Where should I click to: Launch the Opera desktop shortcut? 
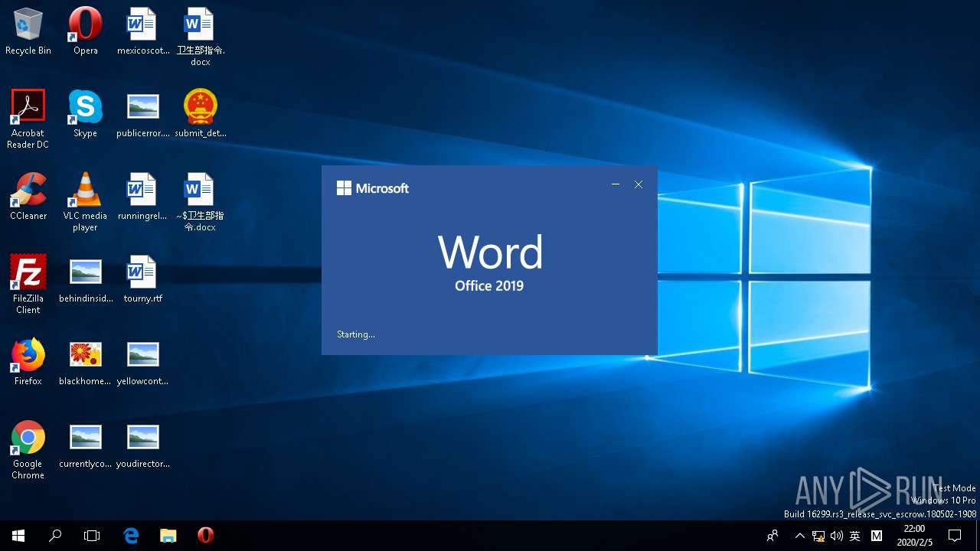click(x=85, y=31)
